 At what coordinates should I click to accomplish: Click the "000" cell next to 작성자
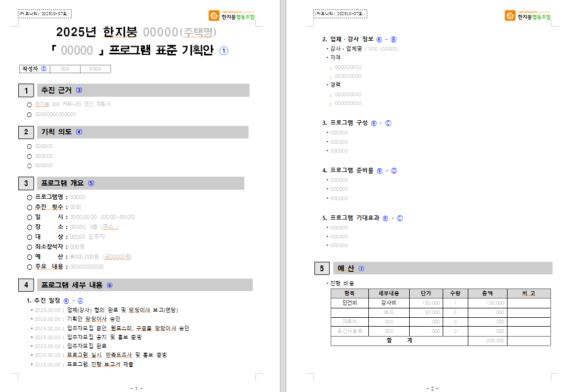pyautogui.click(x=65, y=69)
